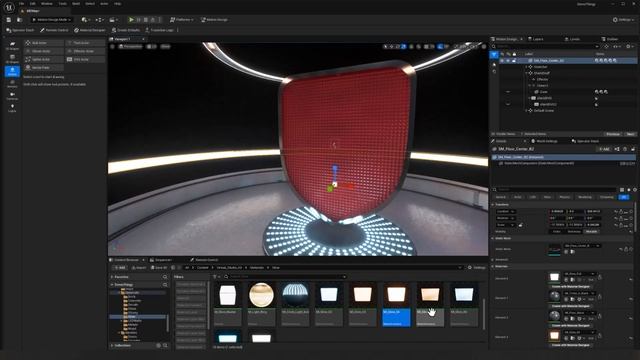Click Create Defaults in toolbar
640x360 pixels.
point(126,30)
